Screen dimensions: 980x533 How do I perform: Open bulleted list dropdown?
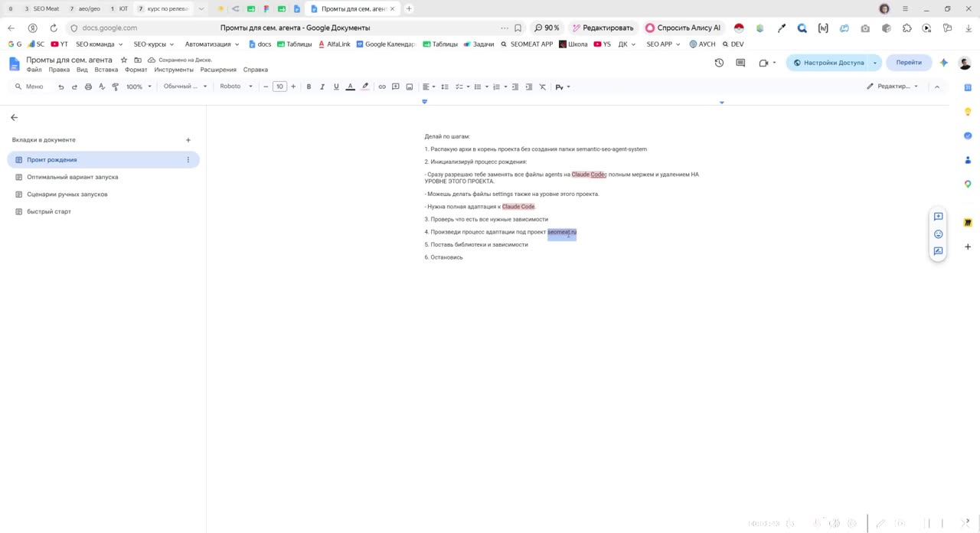click(481, 87)
